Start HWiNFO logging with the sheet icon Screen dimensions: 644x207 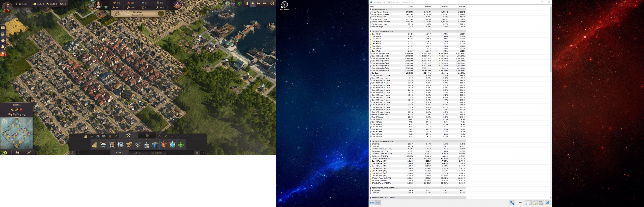coord(534,203)
